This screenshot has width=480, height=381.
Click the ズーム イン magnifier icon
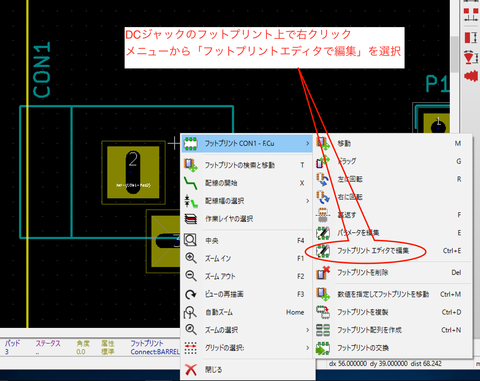[191, 258]
